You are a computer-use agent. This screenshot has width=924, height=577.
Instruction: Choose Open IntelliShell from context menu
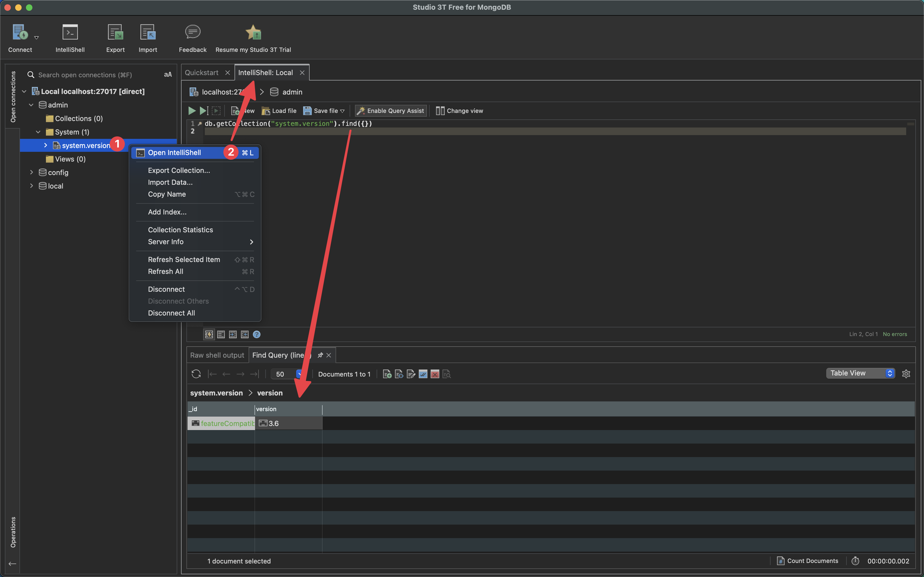click(195, 153)
